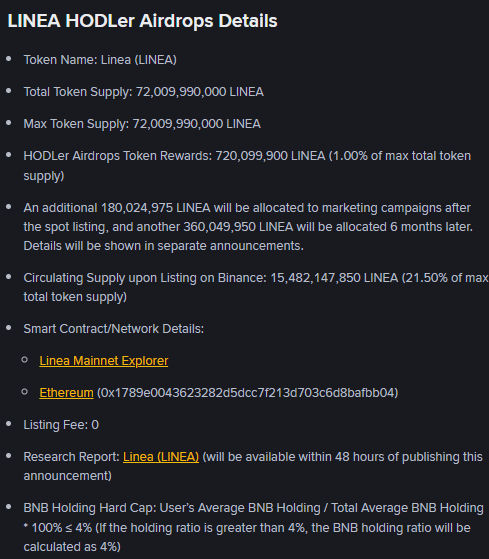Open the Linea (LINEA) research report link
This screenshot has width=489, height=559.
[x=161, y=457]
